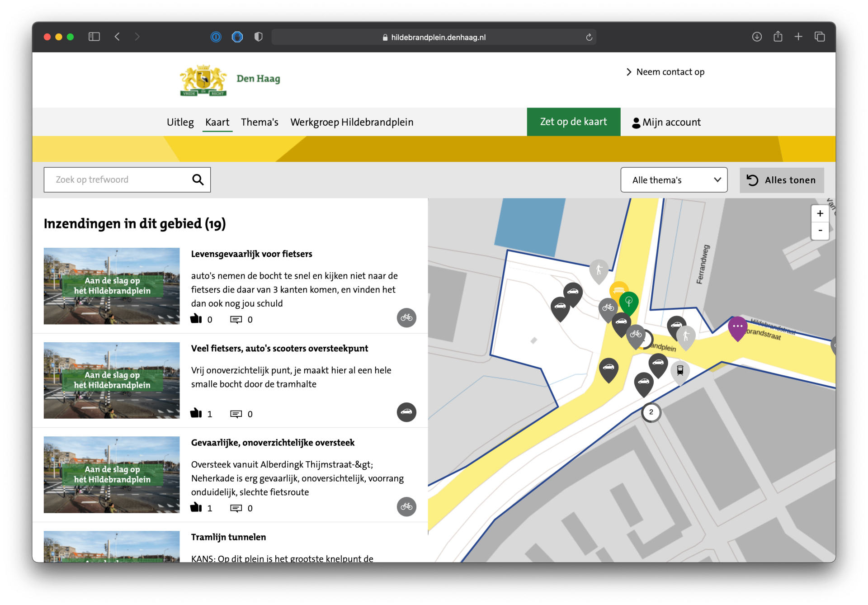Viewport: 868px width, 605px height.
Task: Click the tram marker on the map
Action: pyautogui.click(x=679, y=371)
